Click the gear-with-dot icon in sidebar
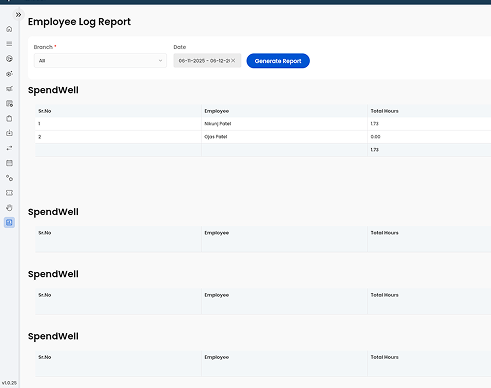Screen dimensions: 491x388 tap(9, 74)
